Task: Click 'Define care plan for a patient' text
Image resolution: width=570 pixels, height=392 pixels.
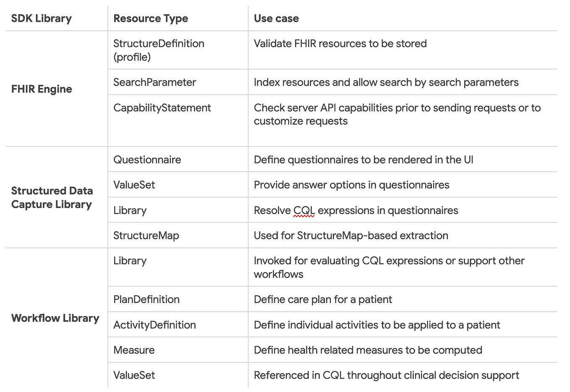Action: (x=323, y=299)
